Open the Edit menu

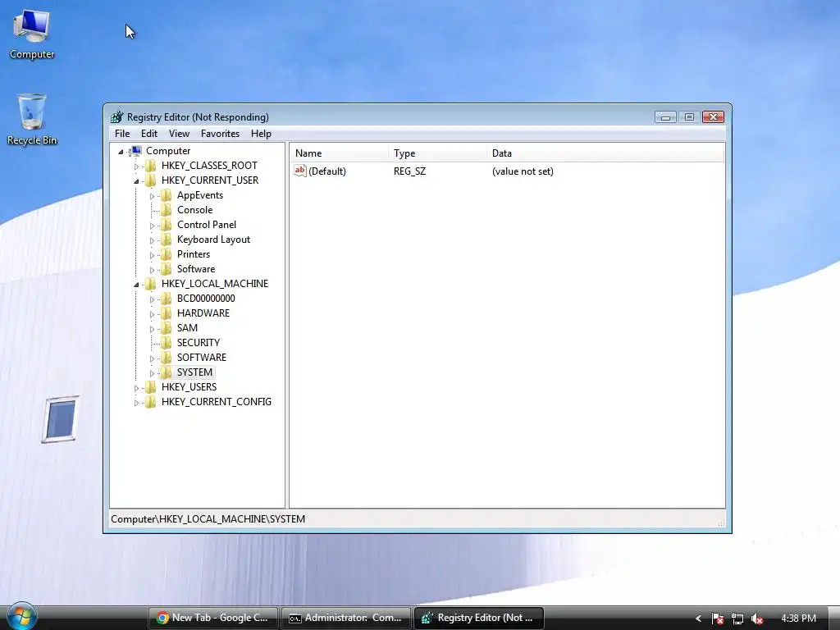[149, 134]
